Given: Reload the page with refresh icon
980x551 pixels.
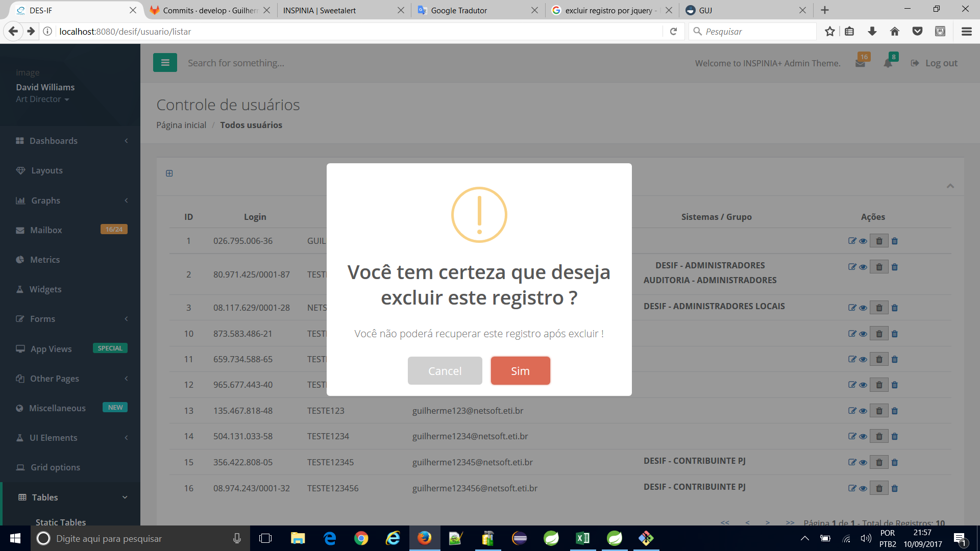Looking at the screenshot, I should click(x=673, y=32).
